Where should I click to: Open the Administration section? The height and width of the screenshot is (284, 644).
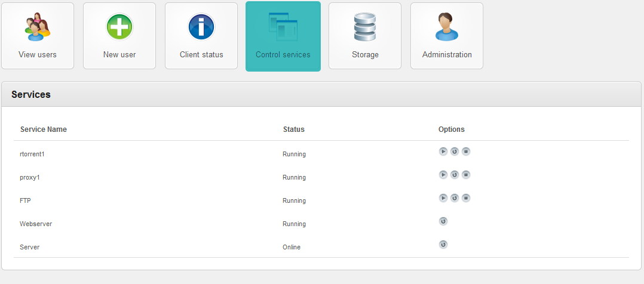(x=447, y=36)
